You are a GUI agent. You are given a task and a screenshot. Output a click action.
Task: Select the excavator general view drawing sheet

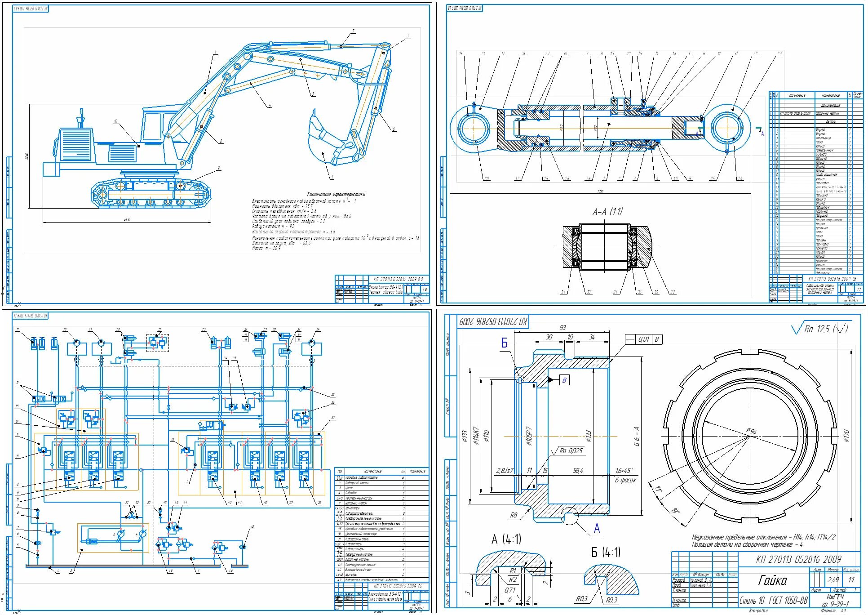click(x=217, y=154)
